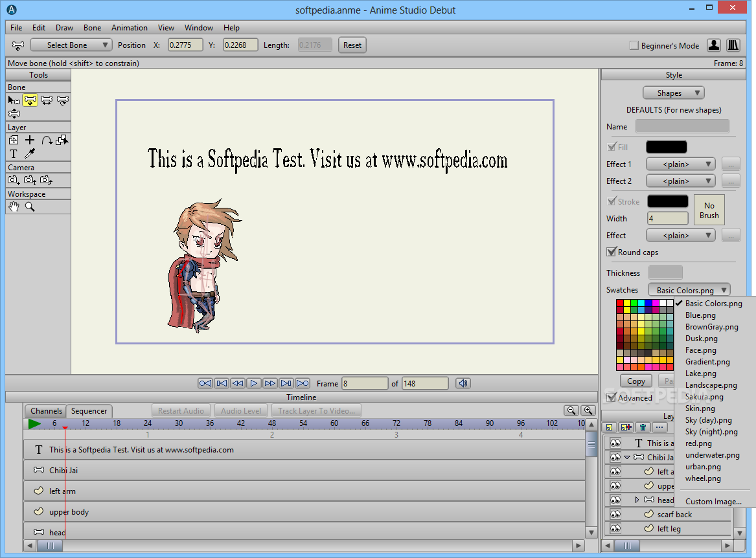The image size is (756, 558).
Task: Hide the scarf back layer
Action: (615, 514)
